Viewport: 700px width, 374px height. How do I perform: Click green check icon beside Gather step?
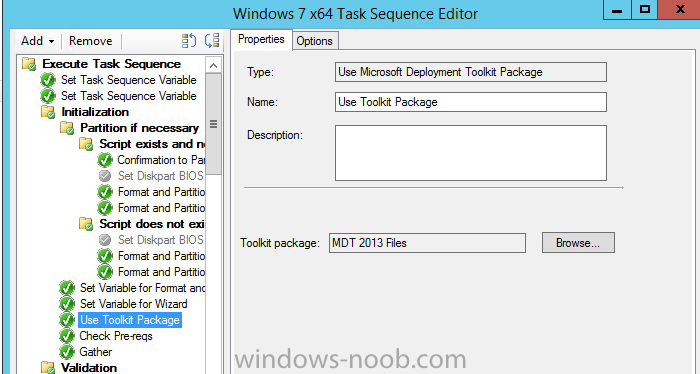tap(67, 352)
